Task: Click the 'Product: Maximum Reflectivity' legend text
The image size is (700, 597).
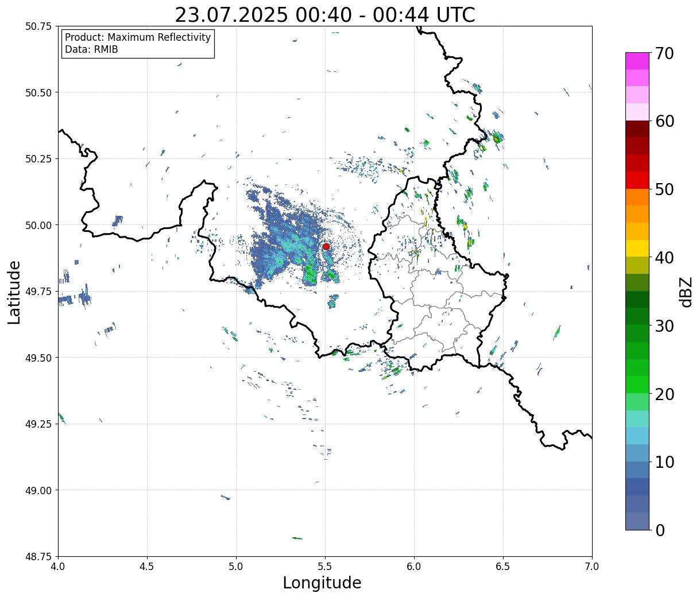Action: coord(138,37)
